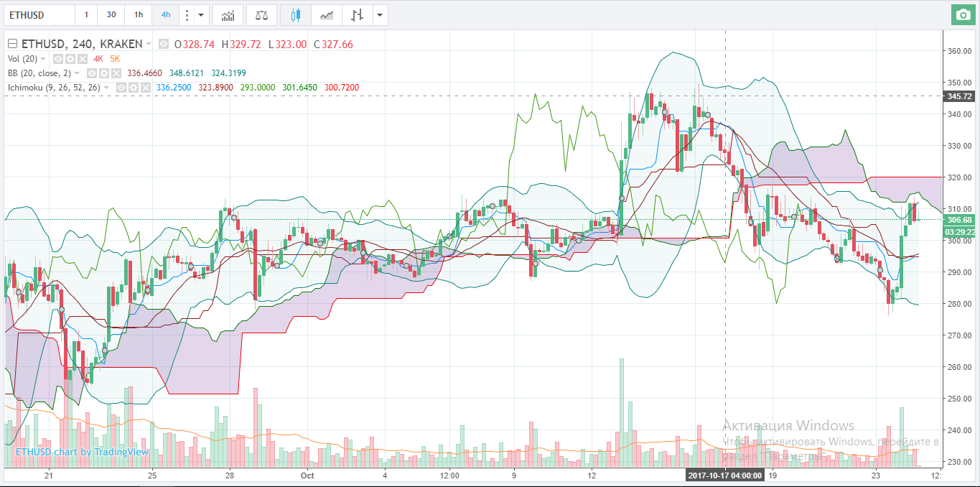The image size is (980, 487).
Task: Collapse the ETHUSD legend box
Action: tap(12, 44)
